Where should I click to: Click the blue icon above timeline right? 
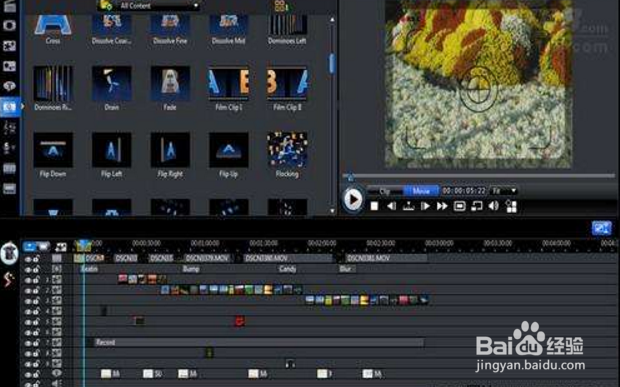601,228
